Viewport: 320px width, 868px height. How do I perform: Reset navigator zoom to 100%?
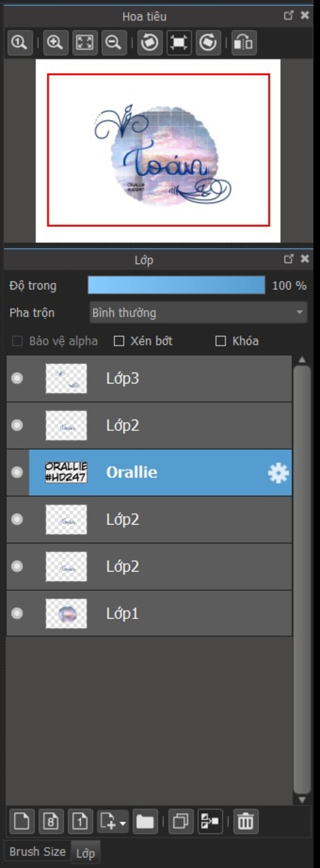20,42
